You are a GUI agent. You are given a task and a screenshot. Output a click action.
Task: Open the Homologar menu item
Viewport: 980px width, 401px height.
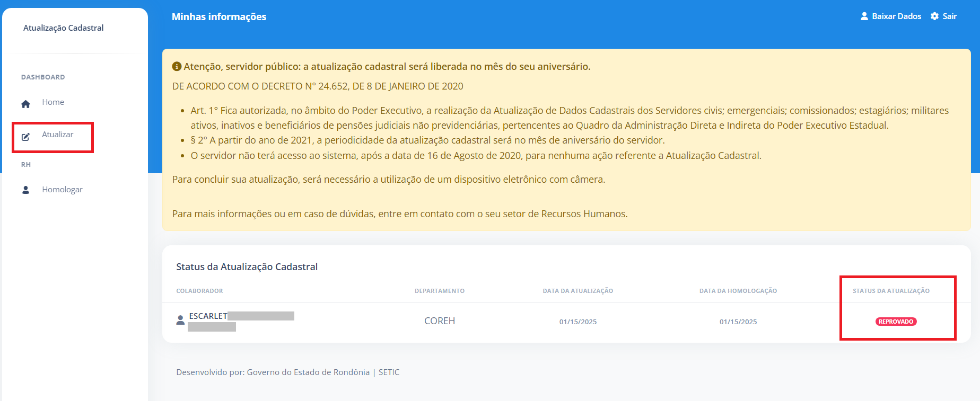[62, 190]
